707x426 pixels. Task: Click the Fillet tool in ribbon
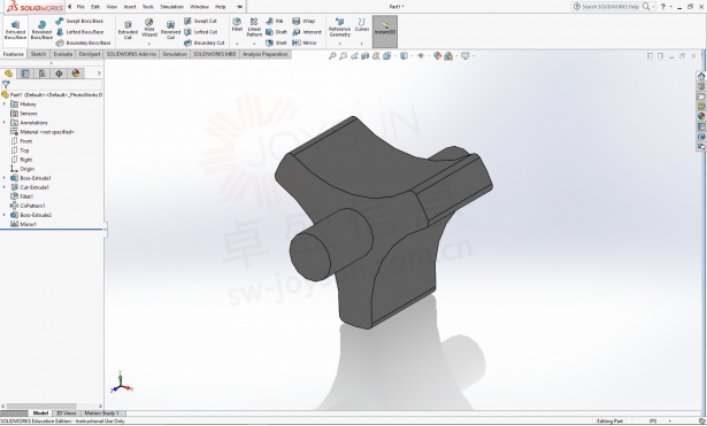click(x=237, y=26)
